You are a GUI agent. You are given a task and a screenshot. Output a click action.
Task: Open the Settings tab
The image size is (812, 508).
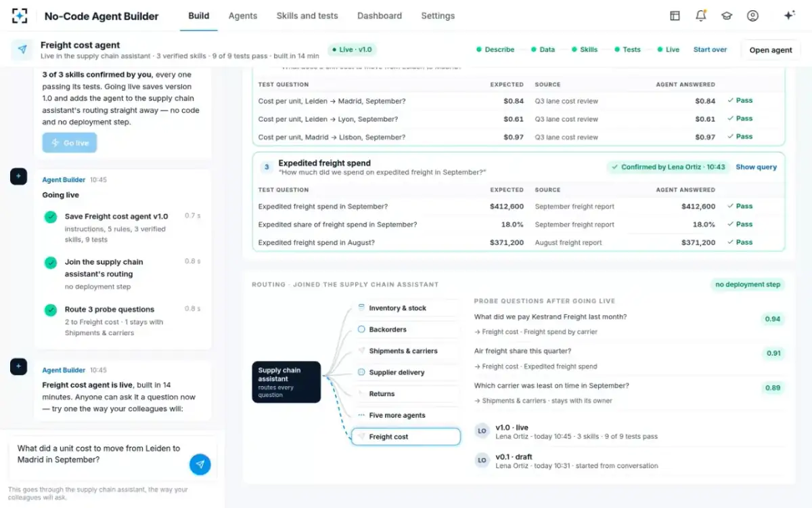pyautogui.click(x=438, y=16)
